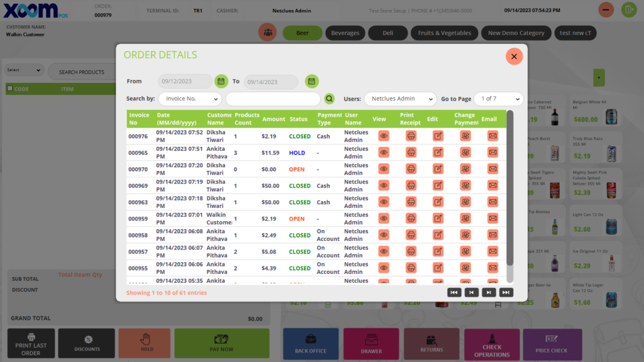644x362 pixels.
Task: Expand the Search by Invoice No. dropdown
Action: pyautogui.click(x=190, y=99)
